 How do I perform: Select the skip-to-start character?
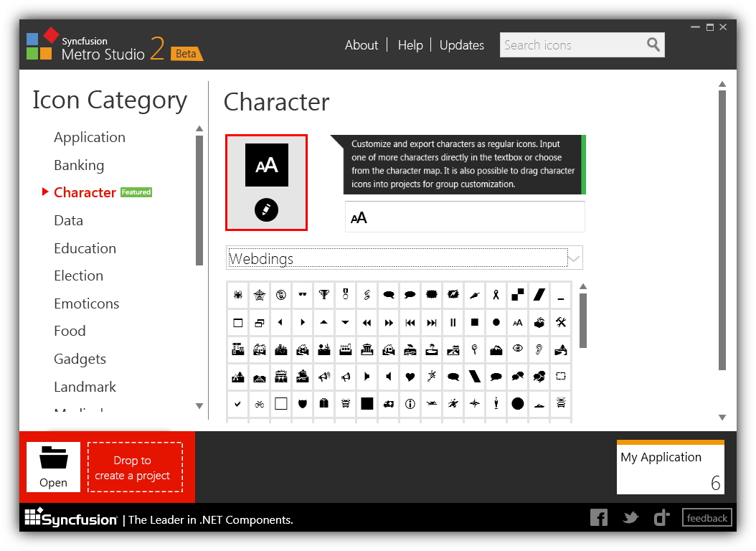(x=410, y=323)
